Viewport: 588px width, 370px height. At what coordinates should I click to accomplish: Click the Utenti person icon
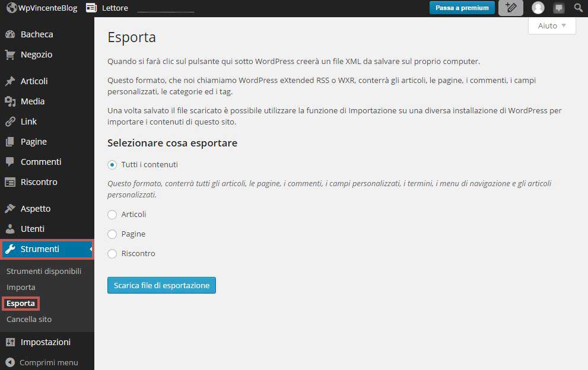pos(10,229)
